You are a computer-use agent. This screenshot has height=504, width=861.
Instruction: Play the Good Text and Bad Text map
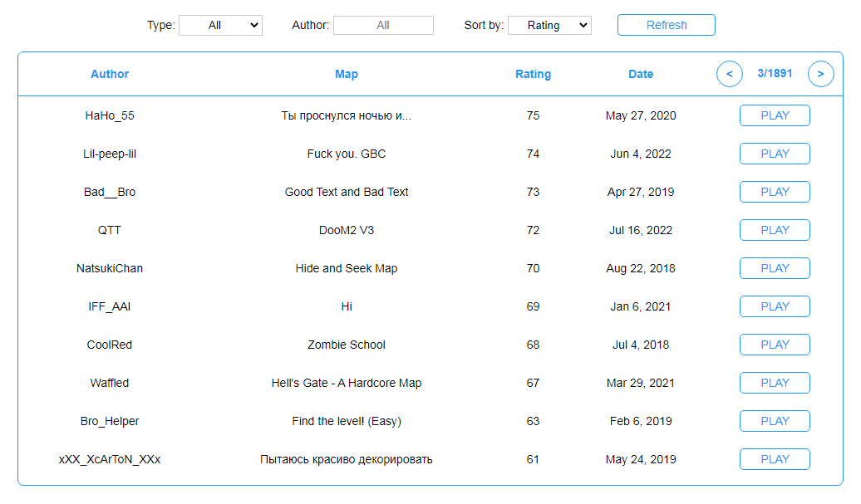point(775,192)
